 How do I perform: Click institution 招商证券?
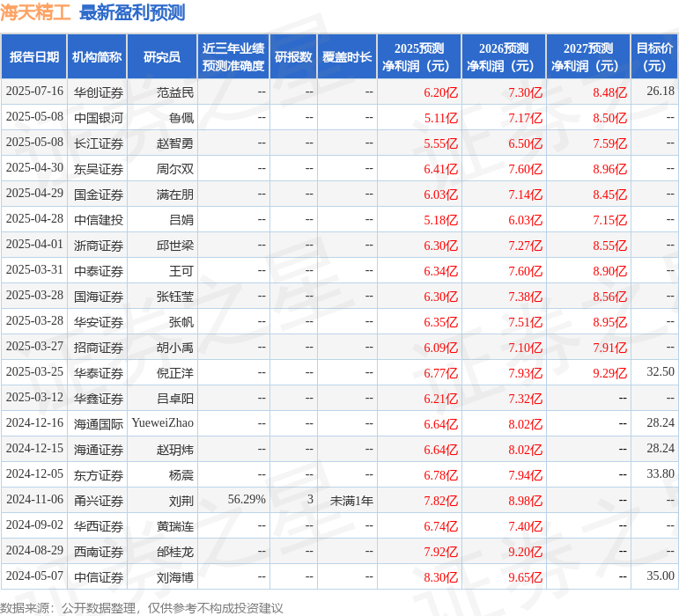tap(99, 348)
